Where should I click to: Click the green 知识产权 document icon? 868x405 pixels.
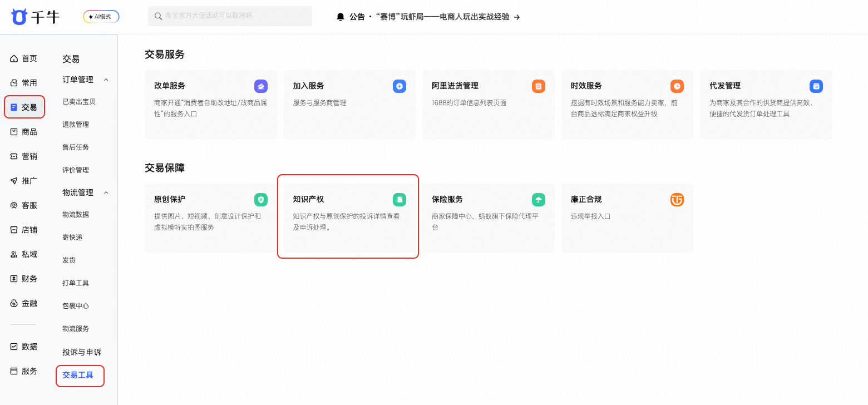[400, 200]
